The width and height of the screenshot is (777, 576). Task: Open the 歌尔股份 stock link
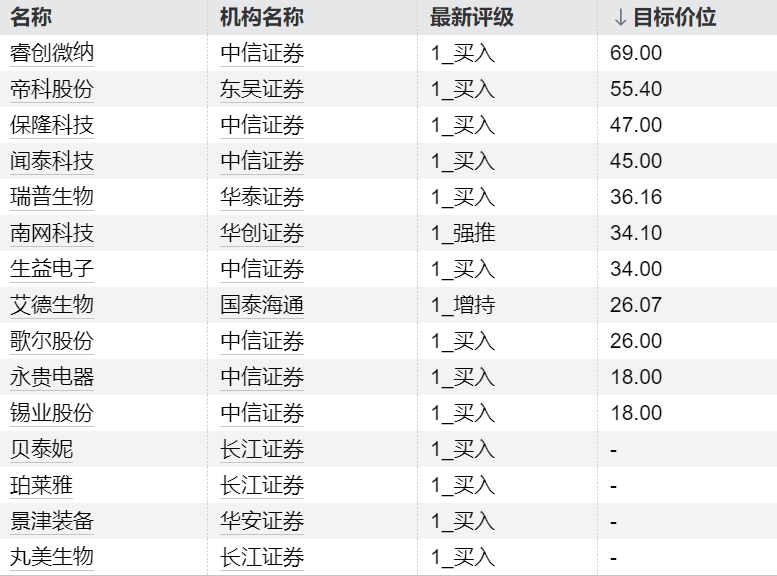[52, 341]
